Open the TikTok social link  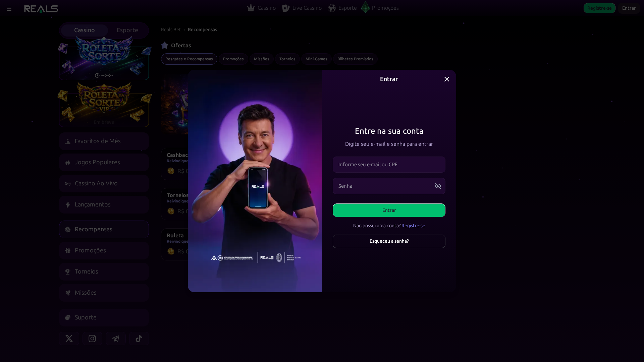pos(139,339)
